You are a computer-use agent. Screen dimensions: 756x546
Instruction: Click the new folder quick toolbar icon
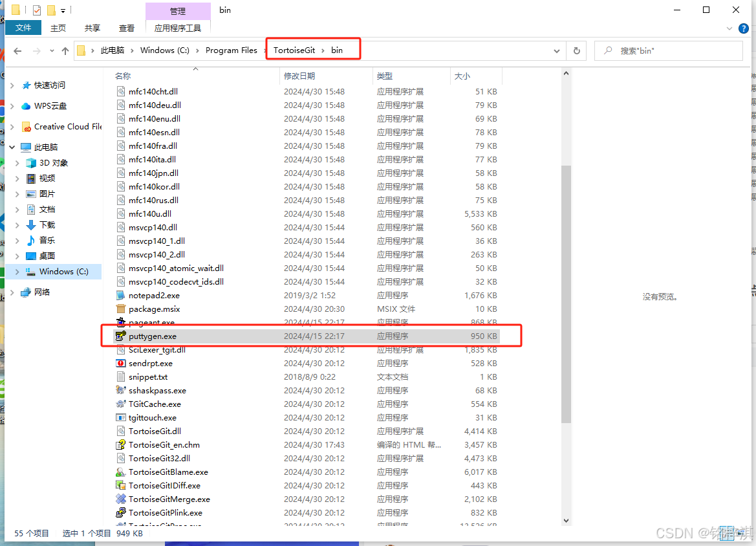tap(51, 10)
